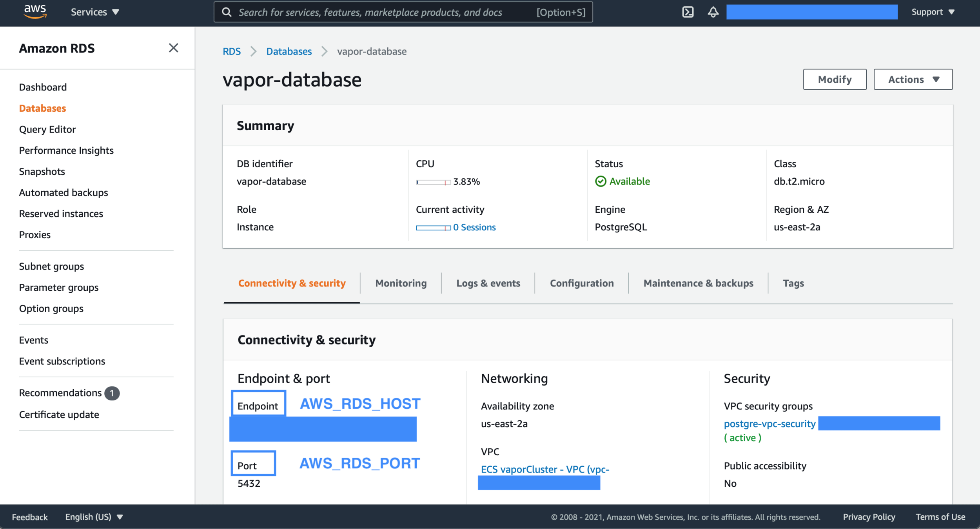Image resolution: width=980 pixels, height=529 pixels.
Task: Follow the ECS vaporCluster VPC link
Action: (545, 469)
